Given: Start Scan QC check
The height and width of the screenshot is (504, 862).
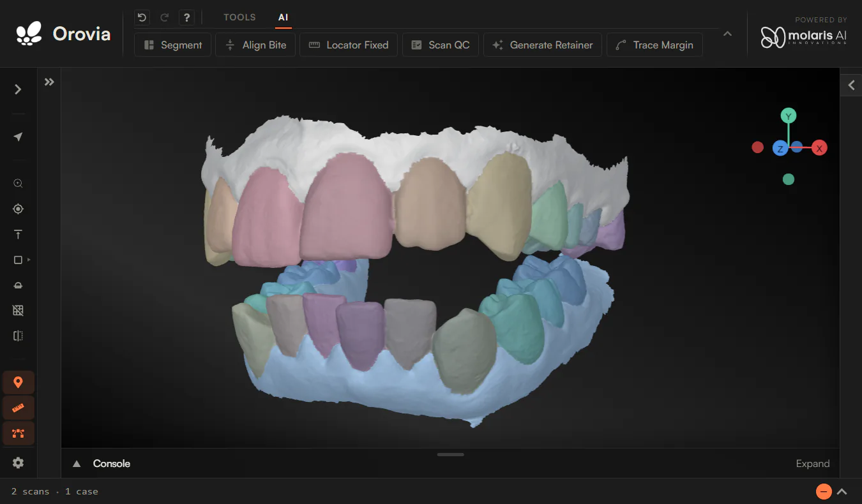Looking at the screenshot, I should coord(440,45).
